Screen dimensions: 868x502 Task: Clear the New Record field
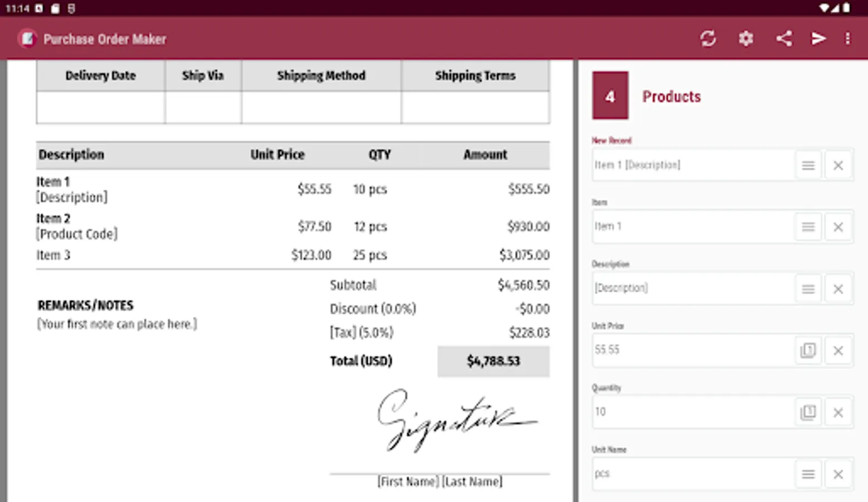[x=837, y=166]
